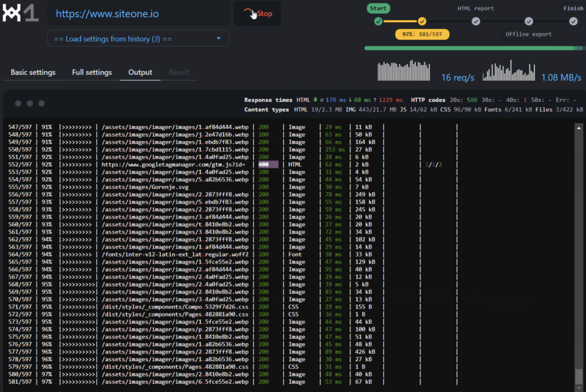Click the Font type cell in row 564
The image size is (586, 392).
(x=295, y=254)
